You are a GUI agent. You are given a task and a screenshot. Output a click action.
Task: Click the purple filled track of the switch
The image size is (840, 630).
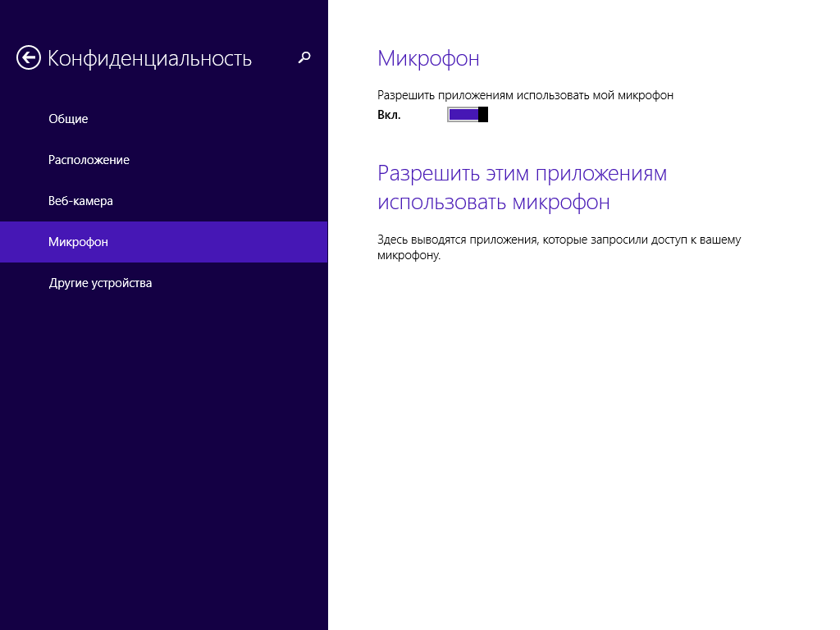[463, 115]
